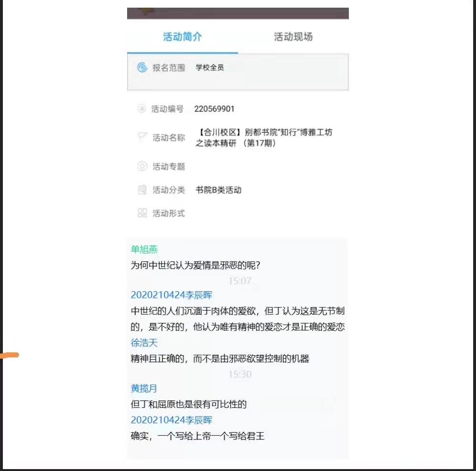The image size is (476, 471).
Task: Click the comment 为何中世纪认为爱情是邪恶的呢
Action: 195,265
